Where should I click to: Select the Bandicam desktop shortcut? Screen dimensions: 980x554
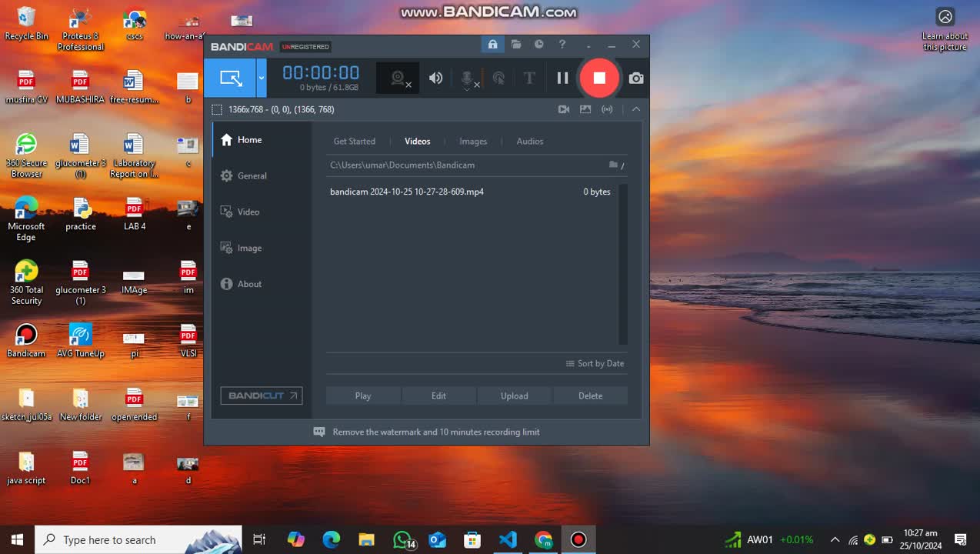[27, 341]
